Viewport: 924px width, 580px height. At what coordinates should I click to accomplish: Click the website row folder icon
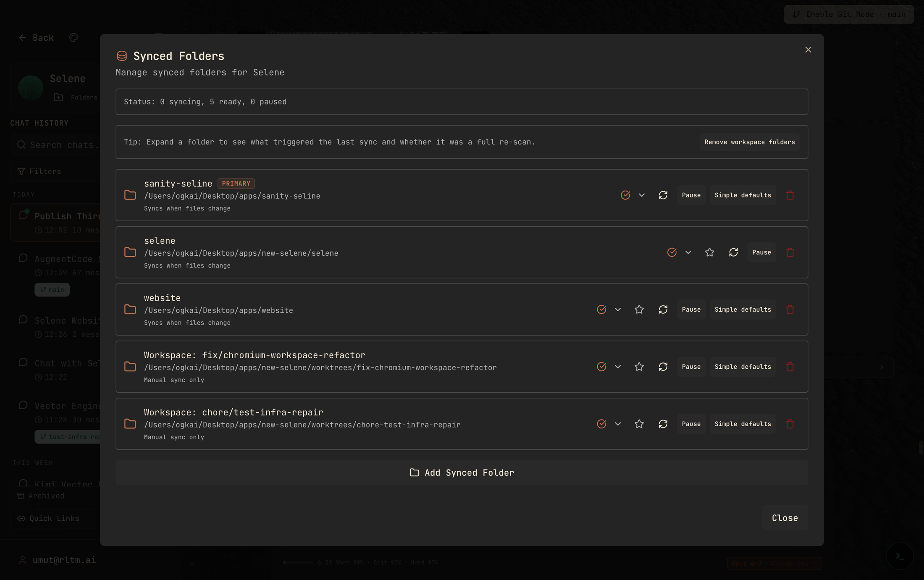coord(130,310)
